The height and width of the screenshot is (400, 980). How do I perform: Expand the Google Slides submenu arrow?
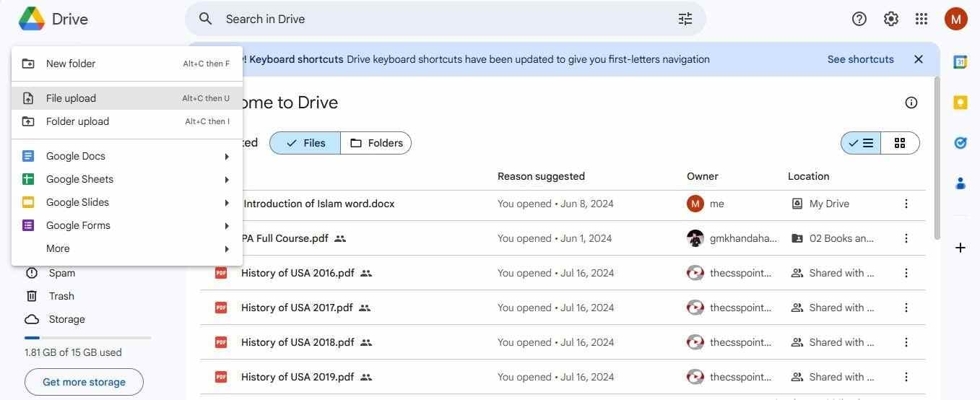pos(227,202)
